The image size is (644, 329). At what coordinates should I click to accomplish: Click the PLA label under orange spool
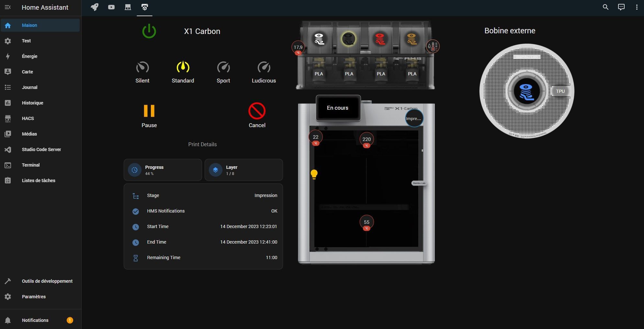(x=412, y=74)
